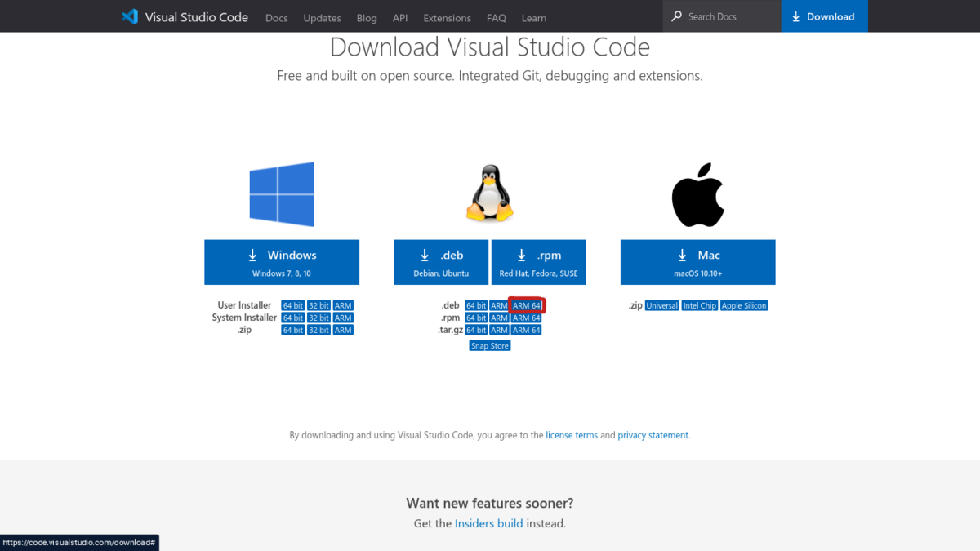Select Linux .tar.gz ARM

[x=499, y=331]
